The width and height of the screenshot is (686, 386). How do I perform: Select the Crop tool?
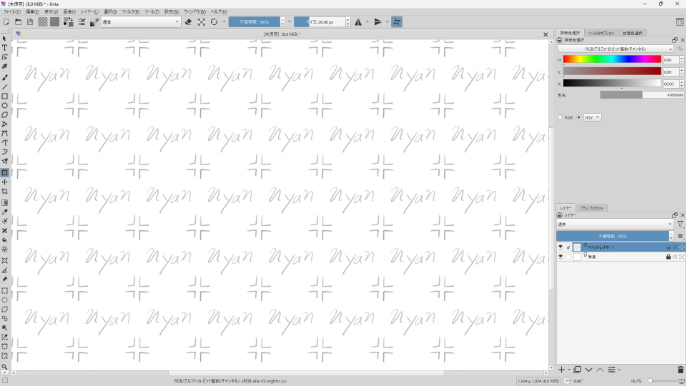coord(4,192)
